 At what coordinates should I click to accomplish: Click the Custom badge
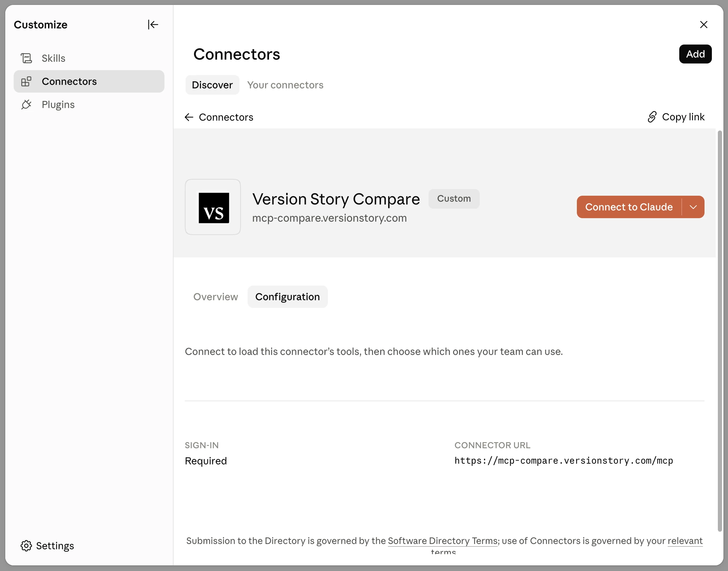[x=454, y=199]
